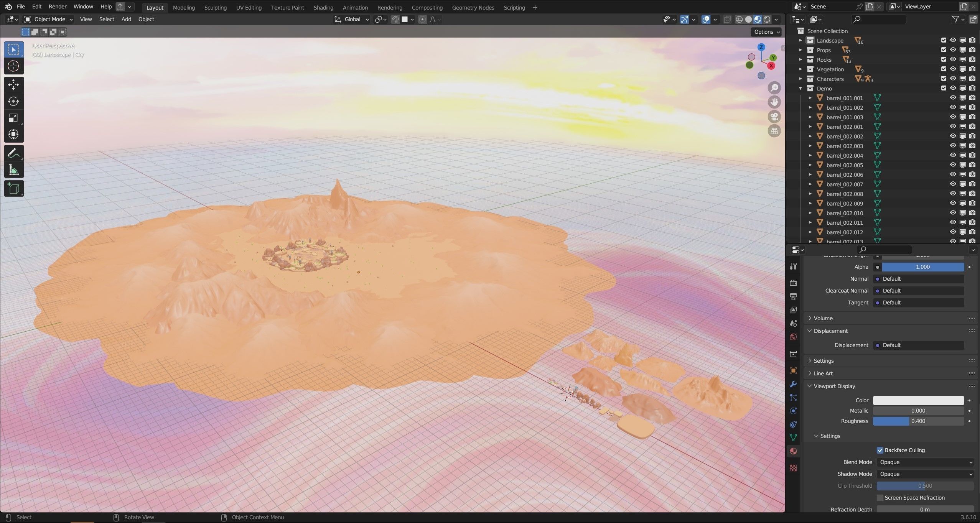Viewport: 980px width, 523px height.
Task: Open the Texture properties tab
Action: (x=793, y=468)
